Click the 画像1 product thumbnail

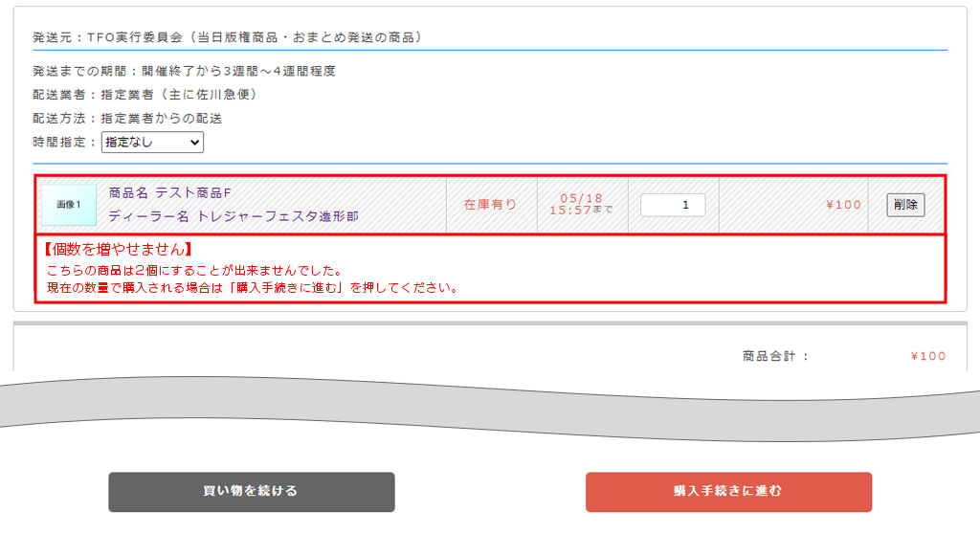pos(69,205)
